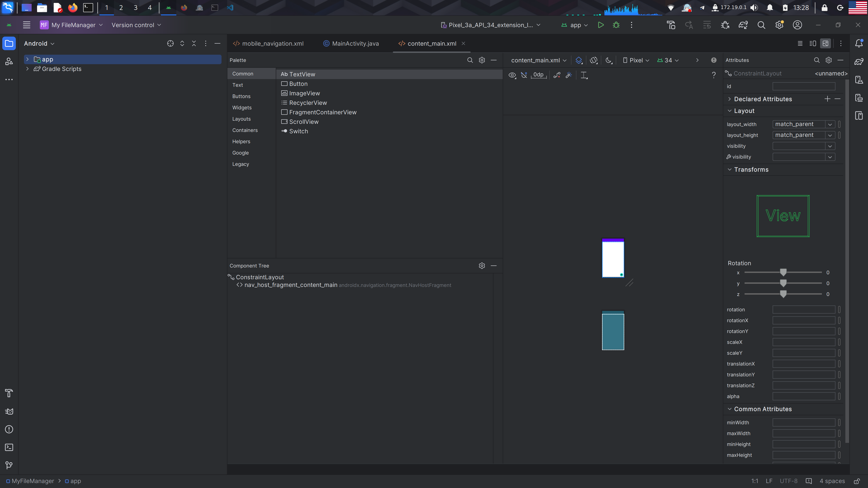Image resolution: width=868 pixels, height=488 pixels.
Task: Select RecyclerView in the palette
Action: tap(308, 103)
